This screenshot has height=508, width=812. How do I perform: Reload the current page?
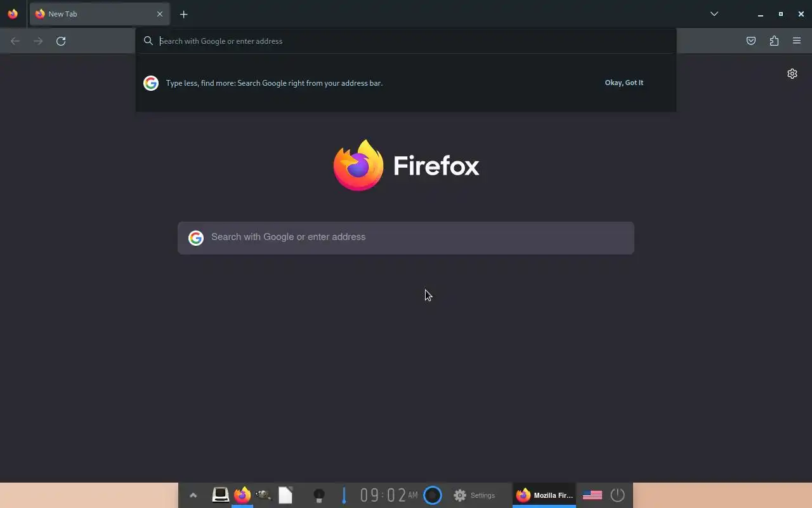[61, 41]
